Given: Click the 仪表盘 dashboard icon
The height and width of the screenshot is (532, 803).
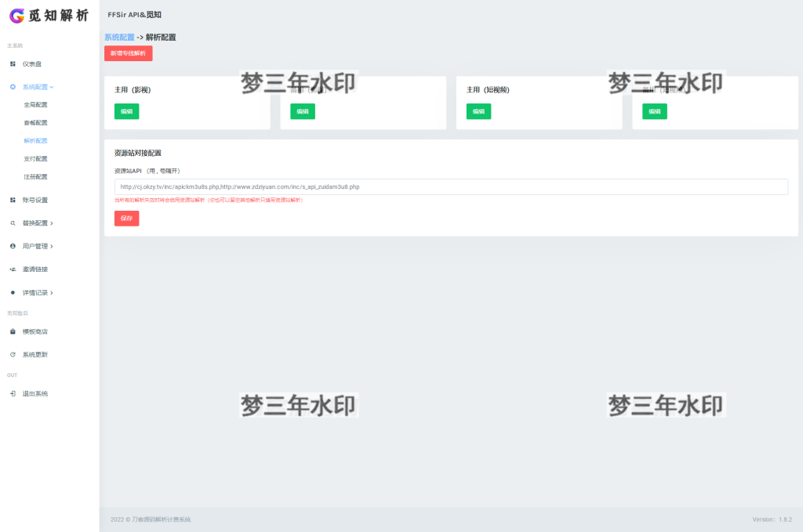Looking at the screenshot, I should pos(13,63).
